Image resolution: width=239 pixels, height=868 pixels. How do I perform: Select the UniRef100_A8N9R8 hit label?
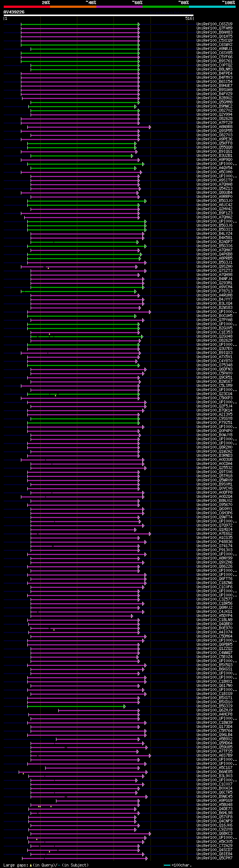pyautogui.click(x=214, y=127)
